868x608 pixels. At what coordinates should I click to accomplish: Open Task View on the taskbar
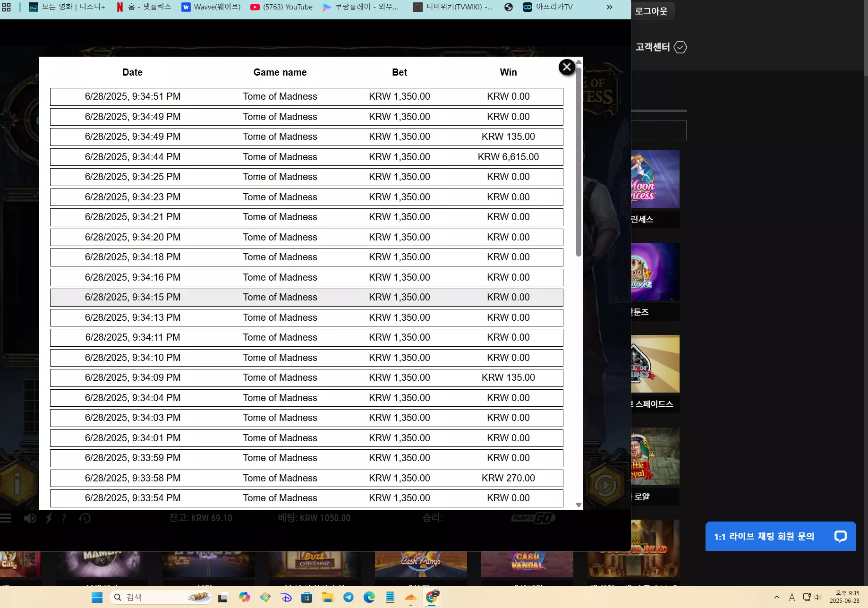223,598
